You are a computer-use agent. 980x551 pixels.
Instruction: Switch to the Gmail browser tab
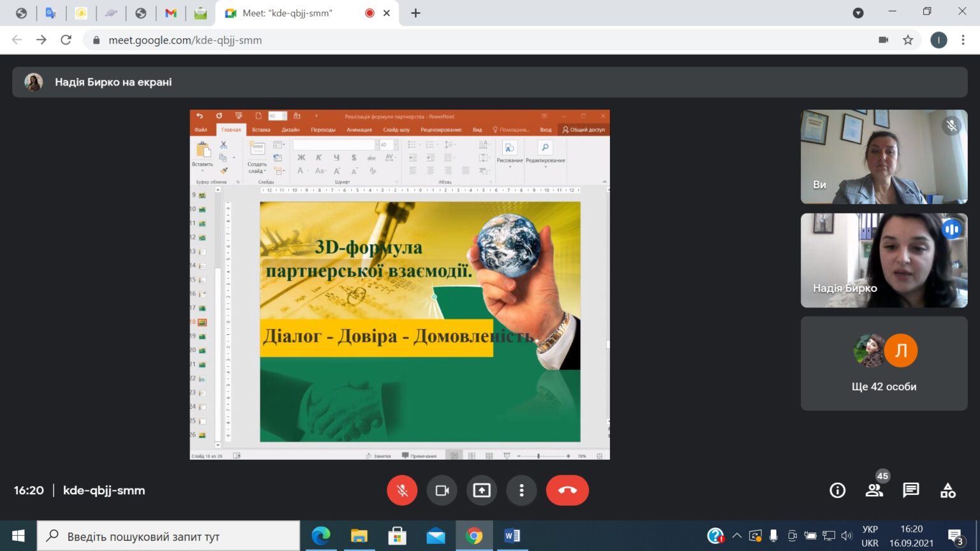coord(170,13)
